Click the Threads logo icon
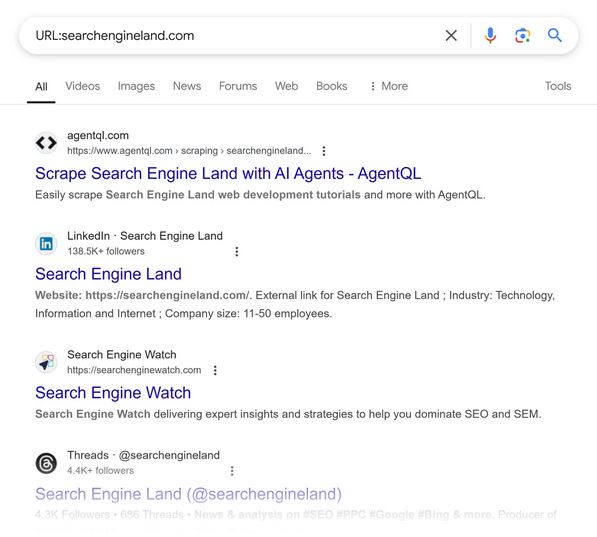 46,463
